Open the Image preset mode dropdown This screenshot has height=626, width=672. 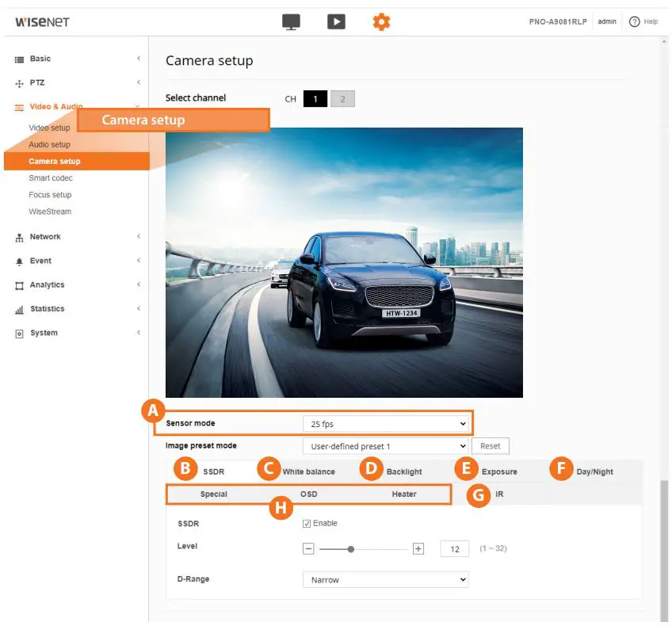pos(386,446)
